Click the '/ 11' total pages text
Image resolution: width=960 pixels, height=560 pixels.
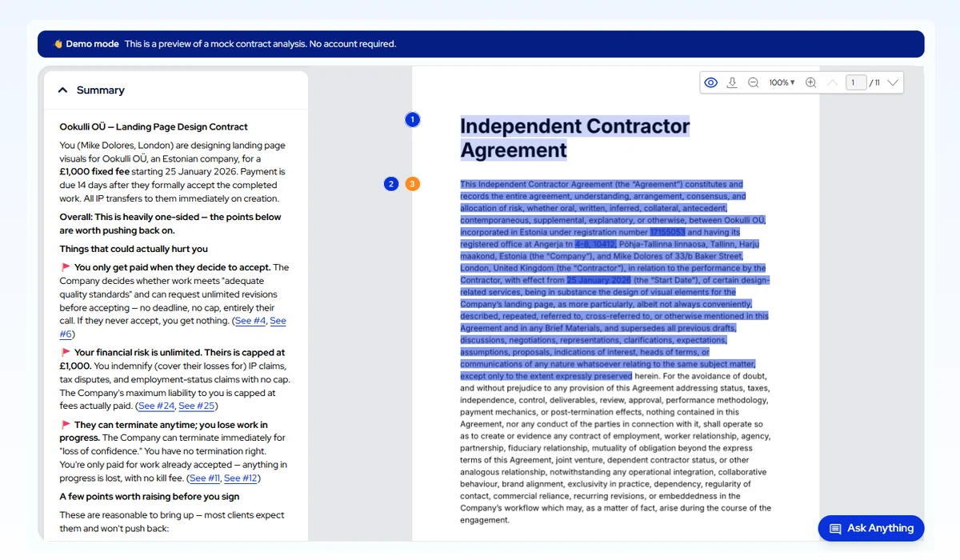pyautogui.click(x=874, y=82)
